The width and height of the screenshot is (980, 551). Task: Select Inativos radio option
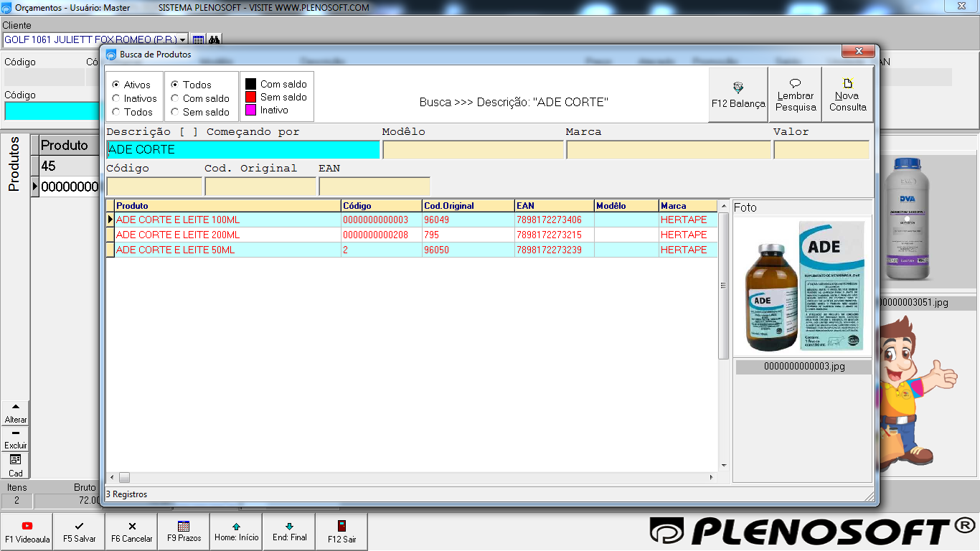[x=116, y=98]
